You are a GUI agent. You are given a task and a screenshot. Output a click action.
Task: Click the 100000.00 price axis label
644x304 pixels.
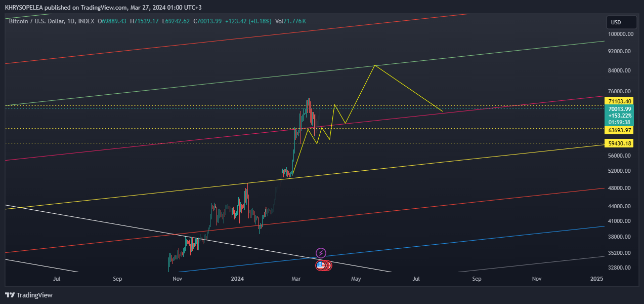pos(621,34)
